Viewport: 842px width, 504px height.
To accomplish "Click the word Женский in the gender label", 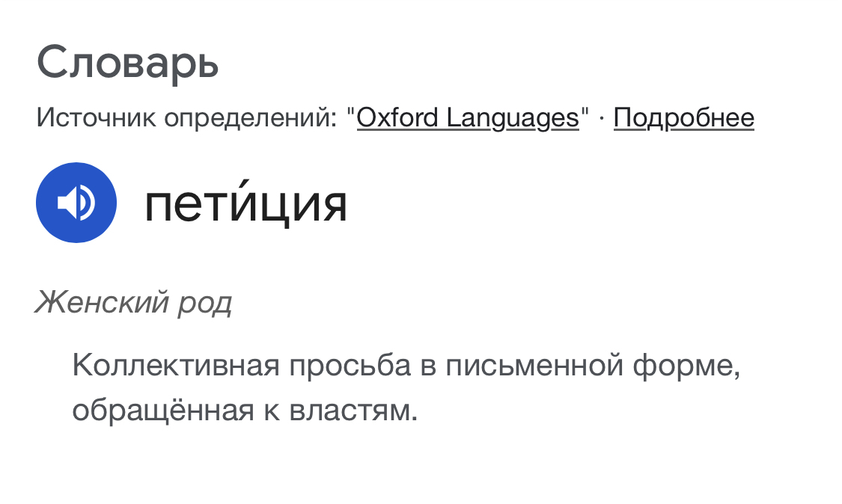I will (x=100, y=303).
